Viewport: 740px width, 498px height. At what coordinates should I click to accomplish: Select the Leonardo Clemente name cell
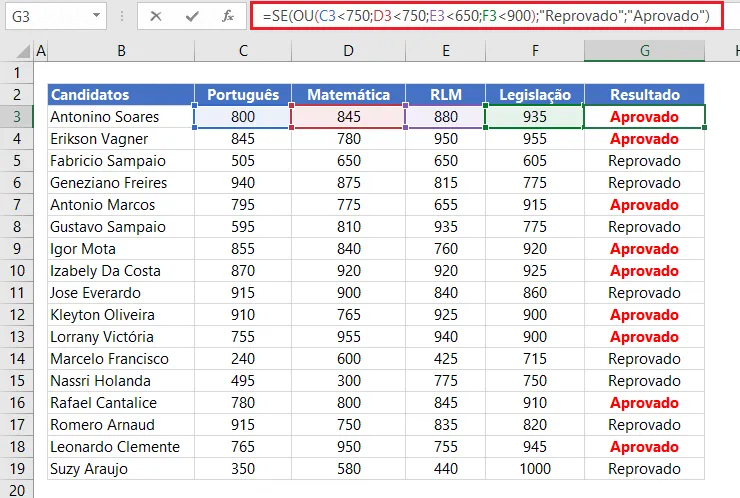121,447
